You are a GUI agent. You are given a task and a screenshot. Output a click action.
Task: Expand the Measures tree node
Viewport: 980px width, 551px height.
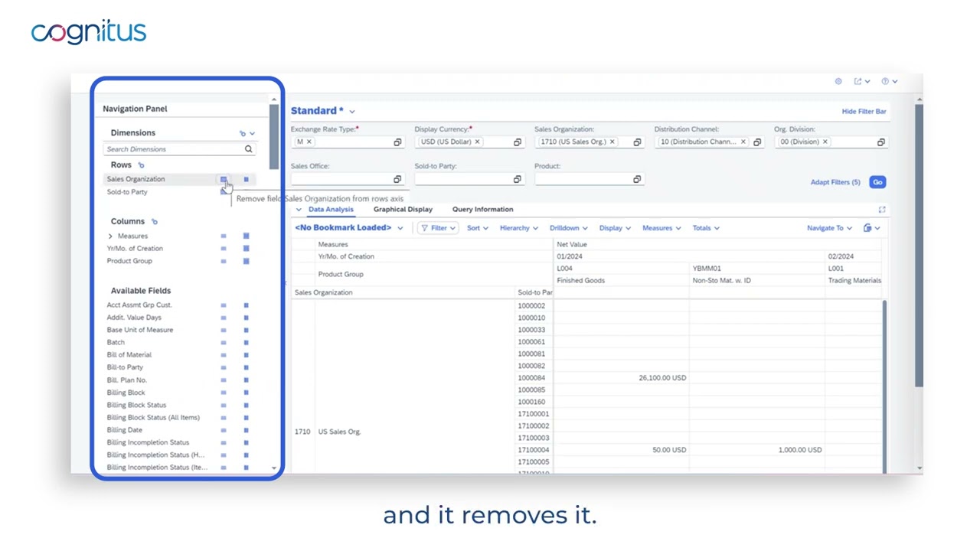pos(111,236)
